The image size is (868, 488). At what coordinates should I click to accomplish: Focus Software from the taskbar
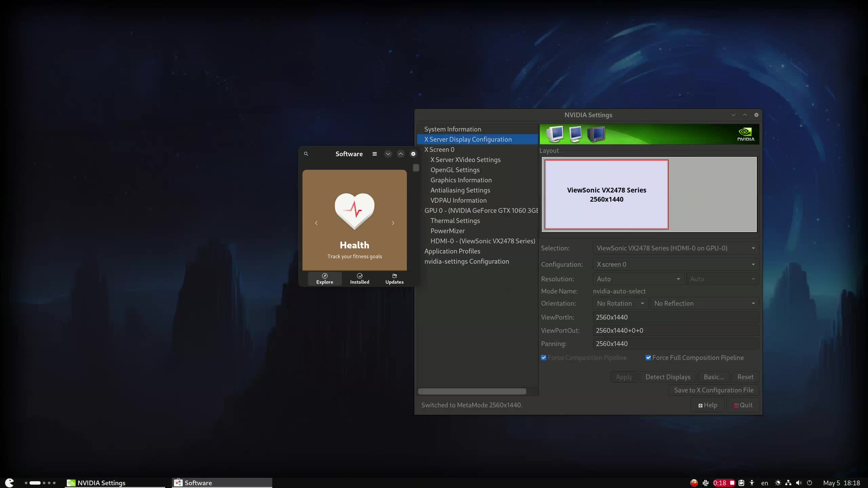tap(222, 483)
